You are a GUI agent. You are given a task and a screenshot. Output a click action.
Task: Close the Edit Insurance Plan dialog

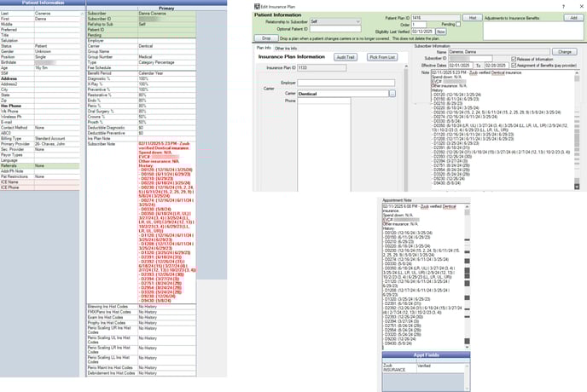[580, 6]
